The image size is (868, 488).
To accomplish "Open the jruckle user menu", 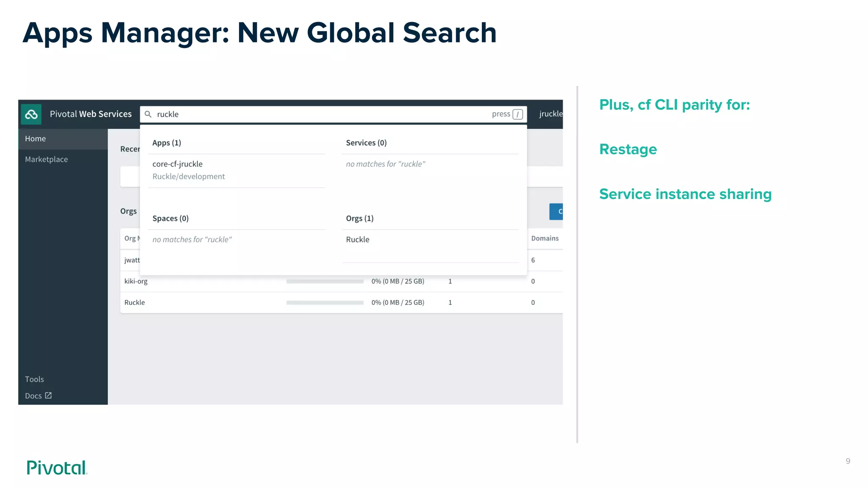I will tap(551, 114).
